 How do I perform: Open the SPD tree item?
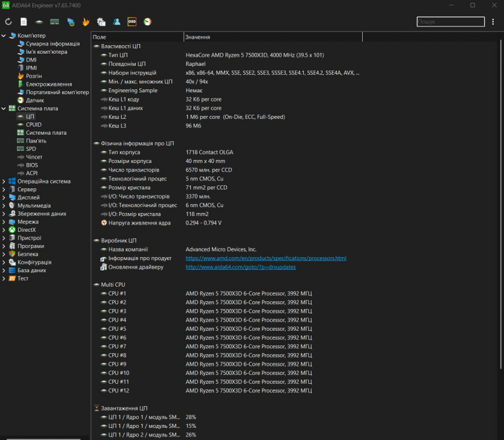click(x=31, y=148)
